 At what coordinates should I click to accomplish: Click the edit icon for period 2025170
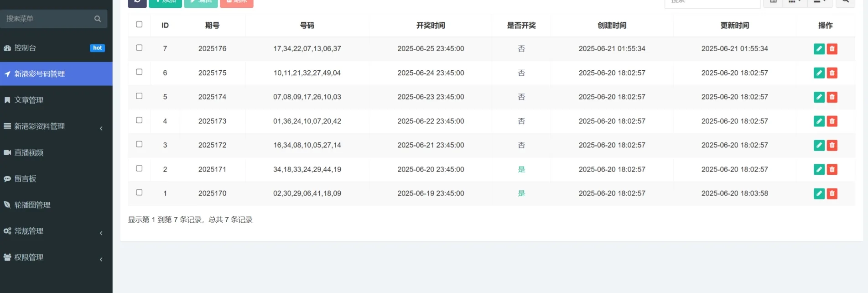coord(819,194)
